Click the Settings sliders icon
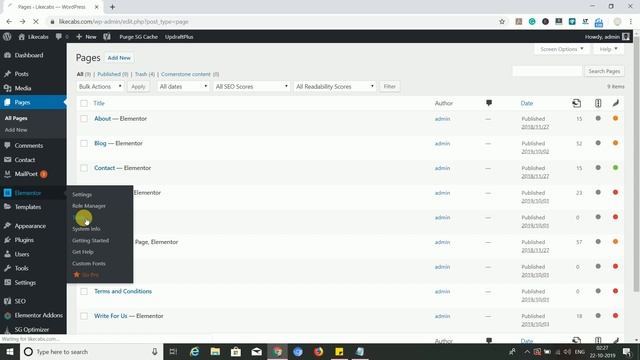 click(7, 282)
